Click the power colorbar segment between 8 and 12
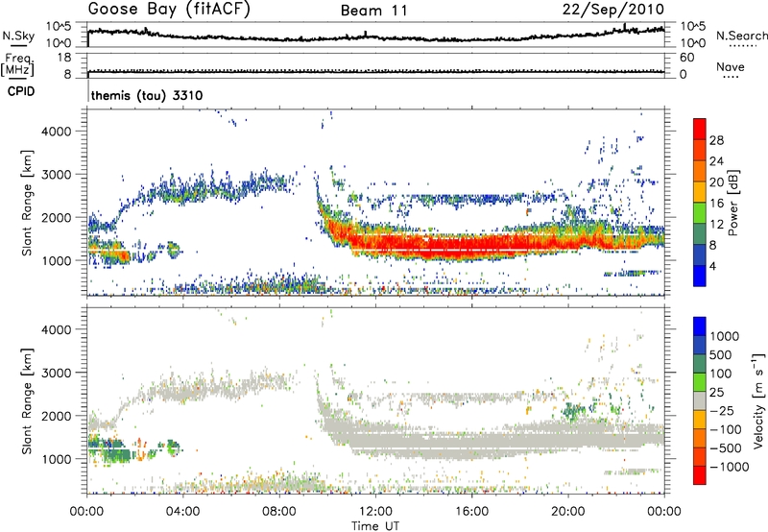Screen dimensions: 768x532 (700, 234)
